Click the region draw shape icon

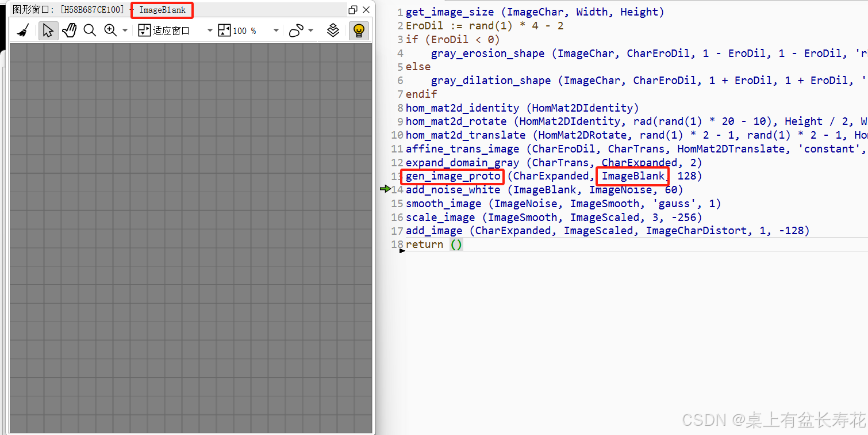point(296,30)
